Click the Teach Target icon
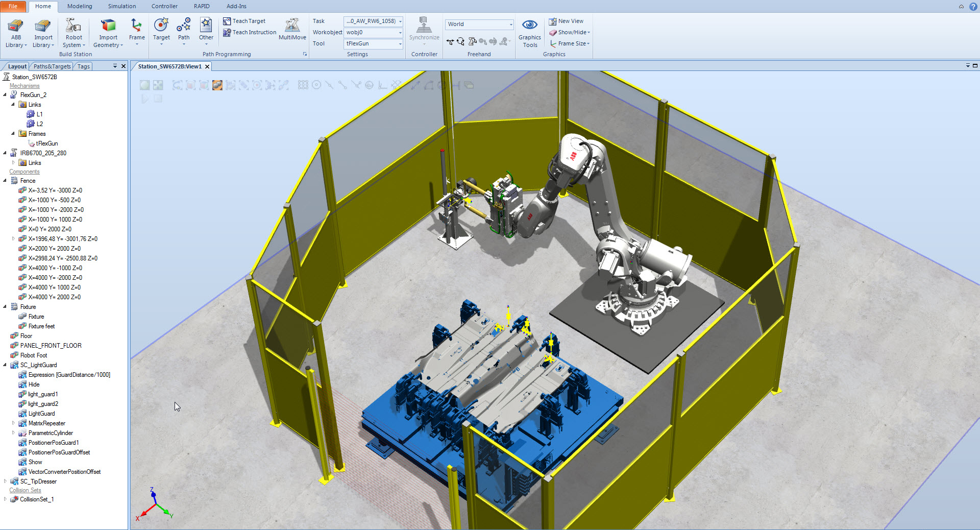 coord(226,21)
